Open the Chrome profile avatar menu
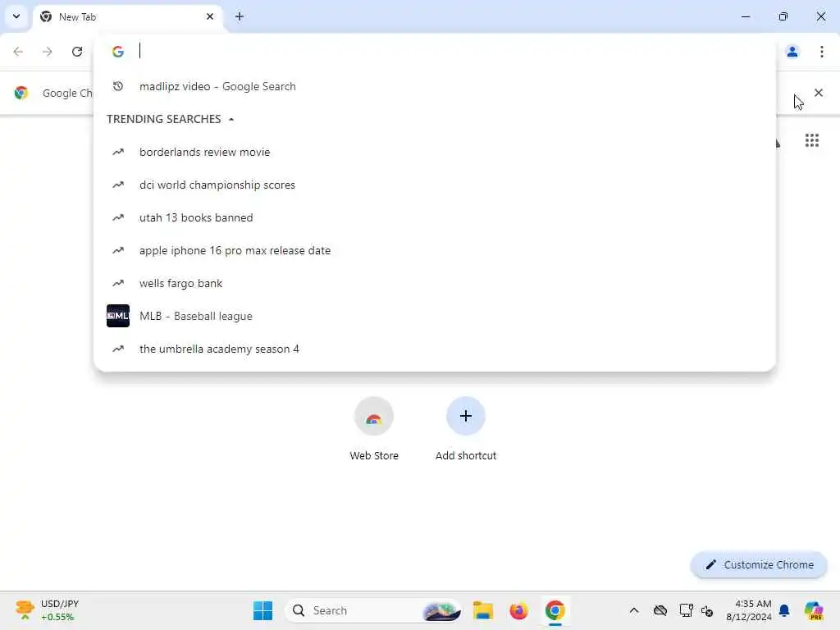 coord(792,52)
